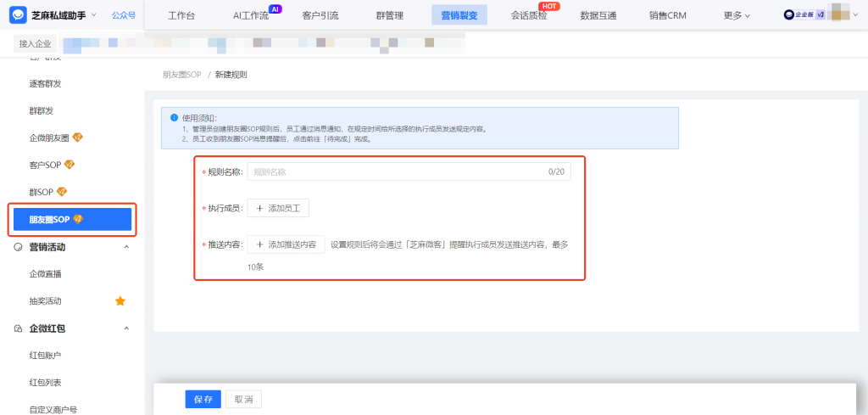The image size is (868, 415).
Task: Open 群SOP in sidebar
Action: pos(42,193)
